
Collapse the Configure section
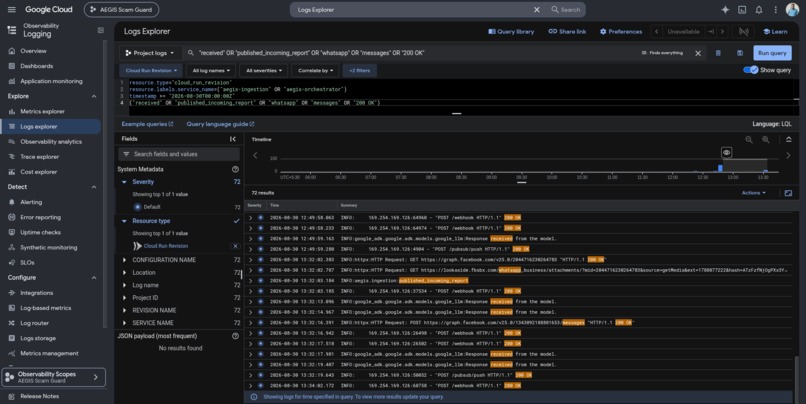tap(94, 278)
